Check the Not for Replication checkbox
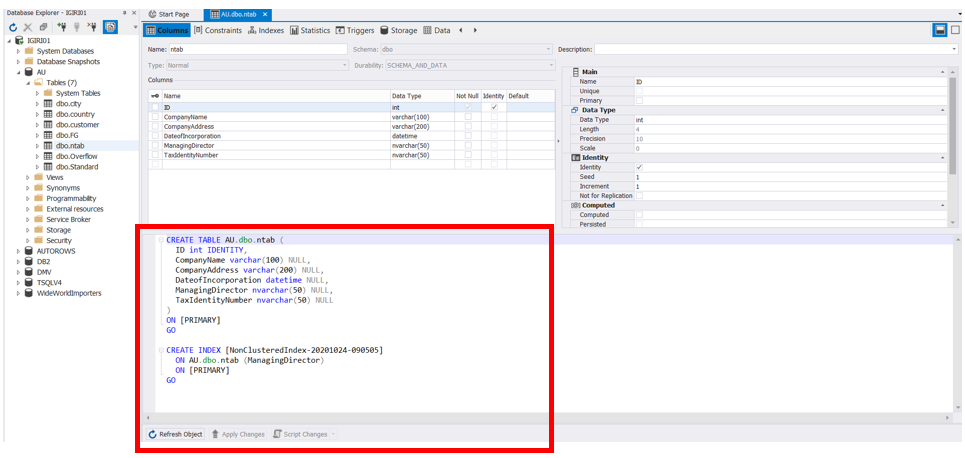Image resolution: width=965 pixels, height=458 pixels. point(639,195)
